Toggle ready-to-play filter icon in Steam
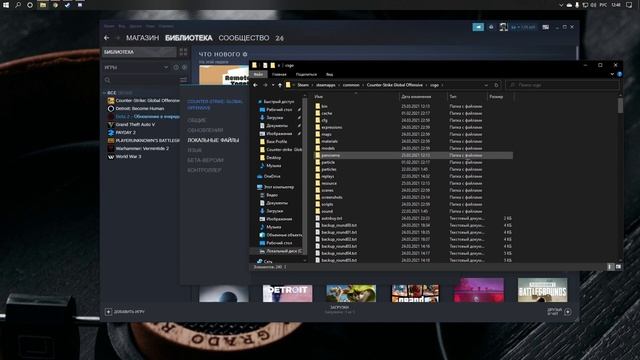Screen dimensions: 640x360 (x=184, y=67)
